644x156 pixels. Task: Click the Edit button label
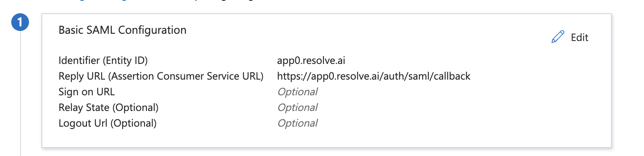point(580,37)
